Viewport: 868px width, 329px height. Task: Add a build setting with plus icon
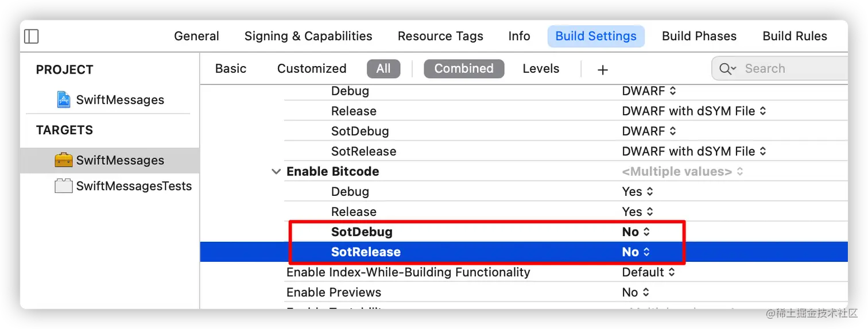tap(602, 70)
